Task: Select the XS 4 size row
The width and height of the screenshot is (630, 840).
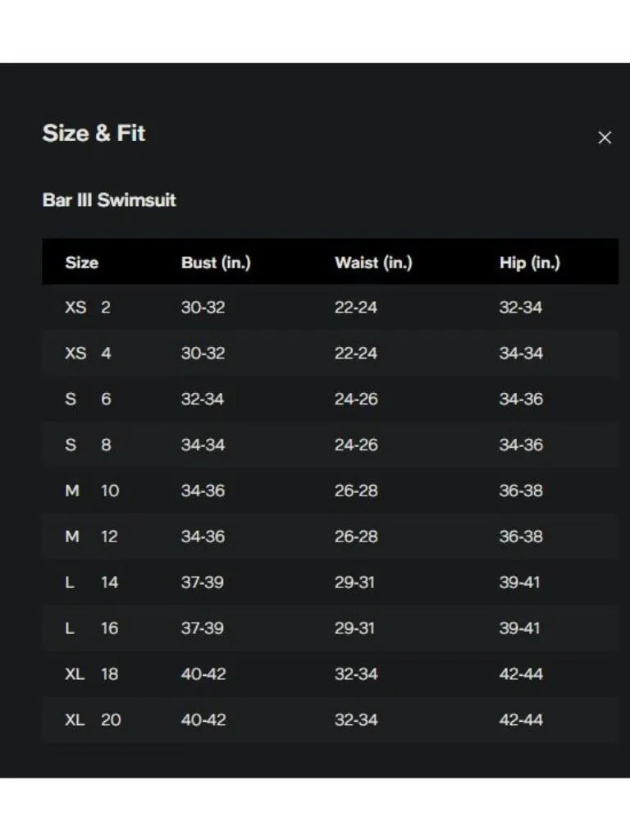Action: coord(330,353)
